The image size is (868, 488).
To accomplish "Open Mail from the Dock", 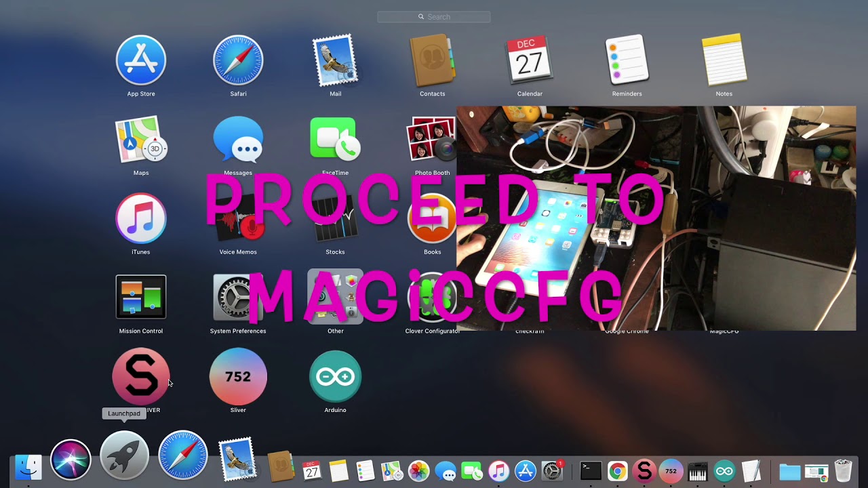I will point(237,460).
